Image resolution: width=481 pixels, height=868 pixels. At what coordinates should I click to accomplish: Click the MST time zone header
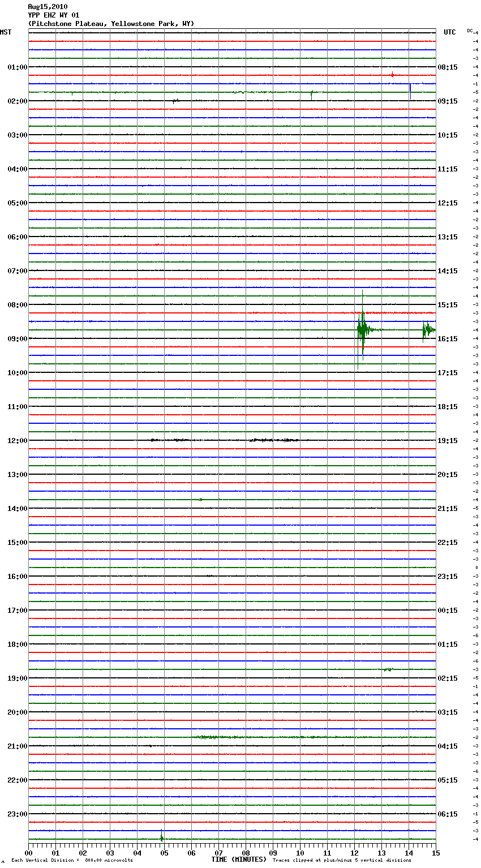(6, 32)
